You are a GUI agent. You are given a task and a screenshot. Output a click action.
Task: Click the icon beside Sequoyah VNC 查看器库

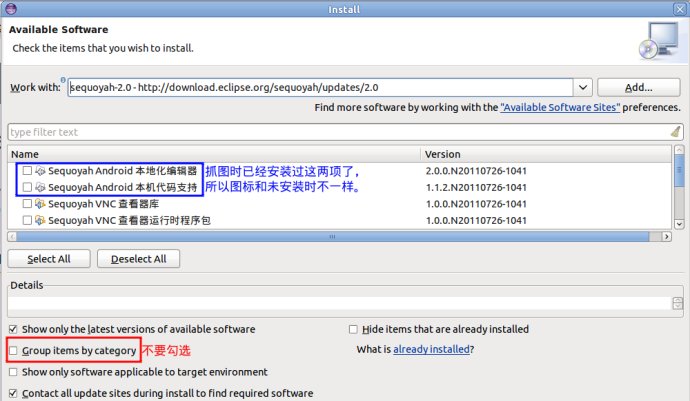click(40, 204)
